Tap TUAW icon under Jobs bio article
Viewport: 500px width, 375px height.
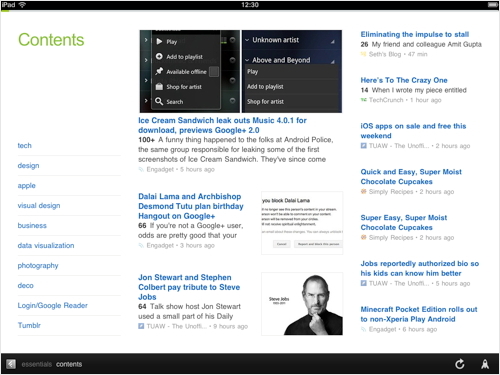363,283
